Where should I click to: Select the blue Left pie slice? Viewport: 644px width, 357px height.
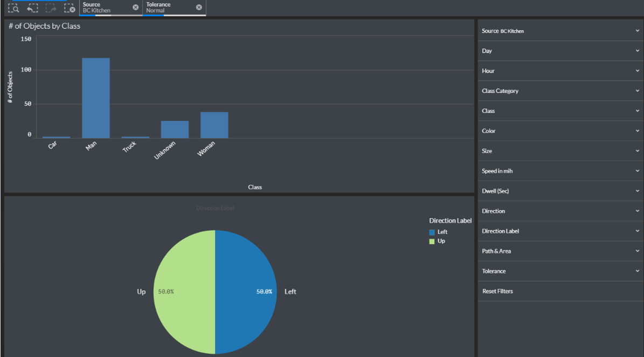tap(246, 292)
